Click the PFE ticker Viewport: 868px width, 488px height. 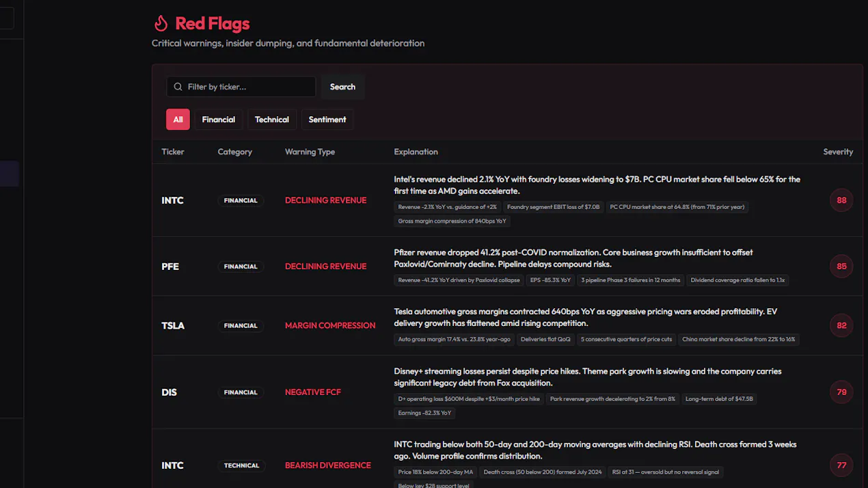pos(170,267)
